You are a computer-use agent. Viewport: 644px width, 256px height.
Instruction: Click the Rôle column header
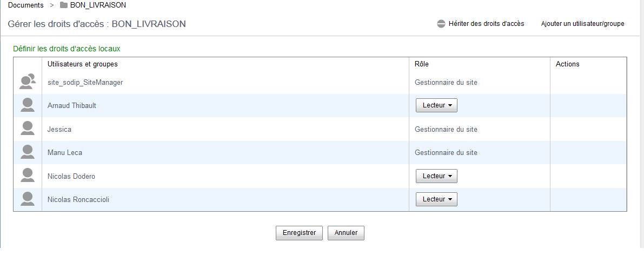click(421, 64)
